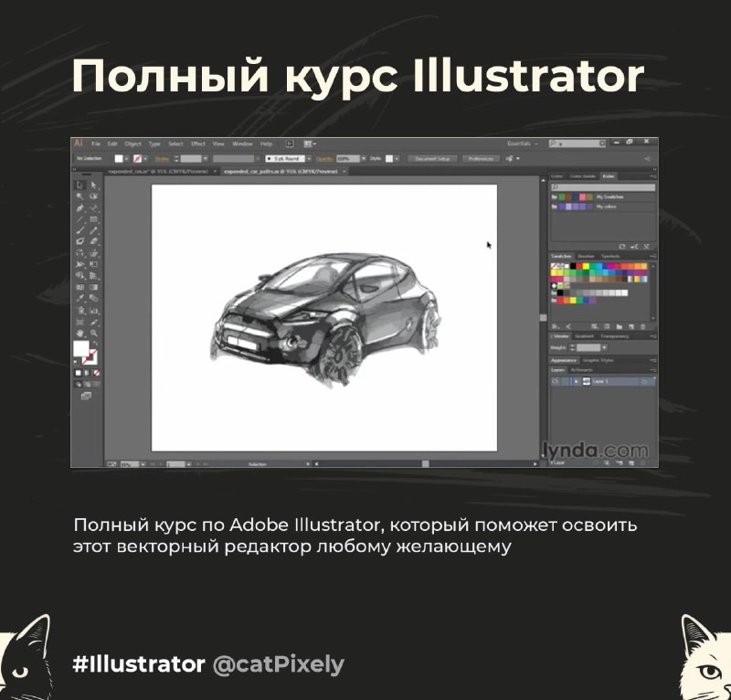Choose the Line Segment tool

[80, 219]
